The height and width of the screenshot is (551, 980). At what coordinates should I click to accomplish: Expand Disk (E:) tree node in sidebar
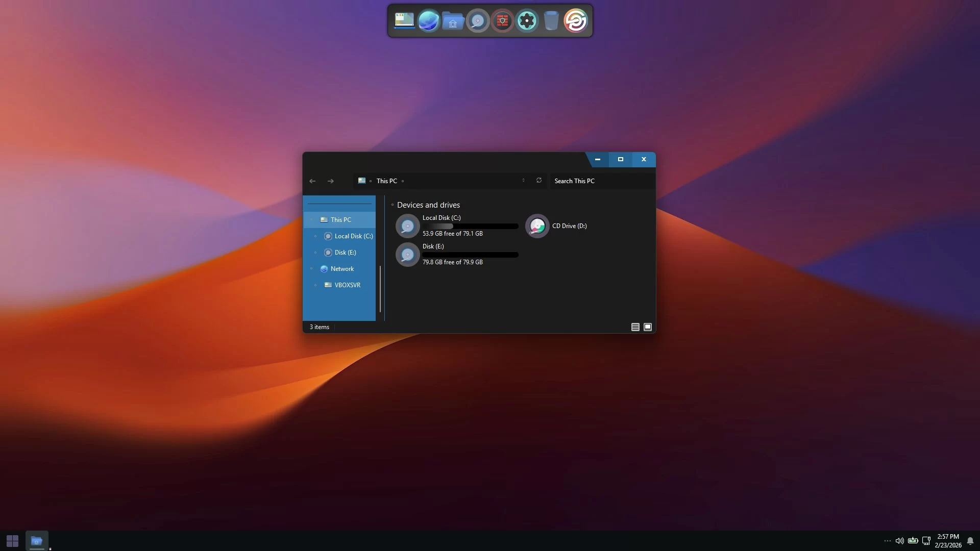point(315,253)
